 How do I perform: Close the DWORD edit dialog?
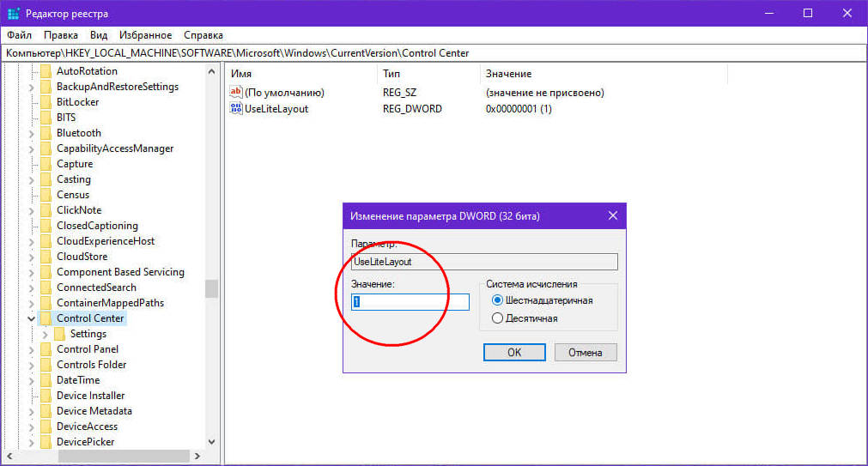[613, 216]
